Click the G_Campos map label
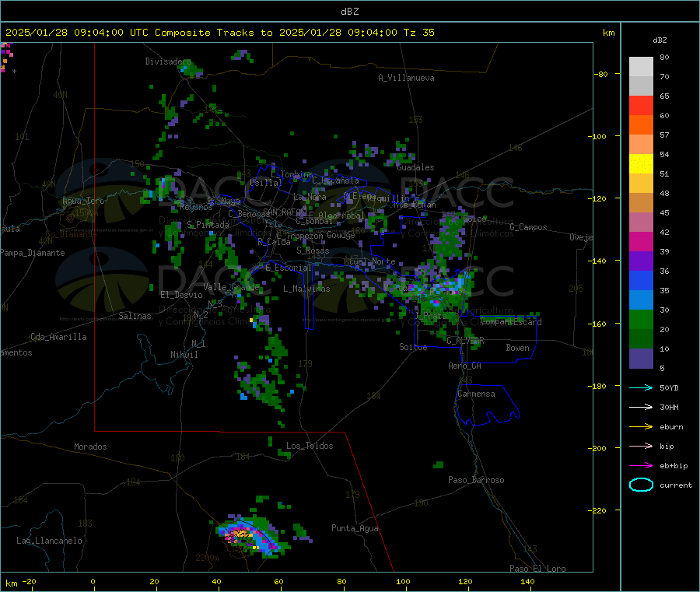700x592 pixels. point(528,227)
